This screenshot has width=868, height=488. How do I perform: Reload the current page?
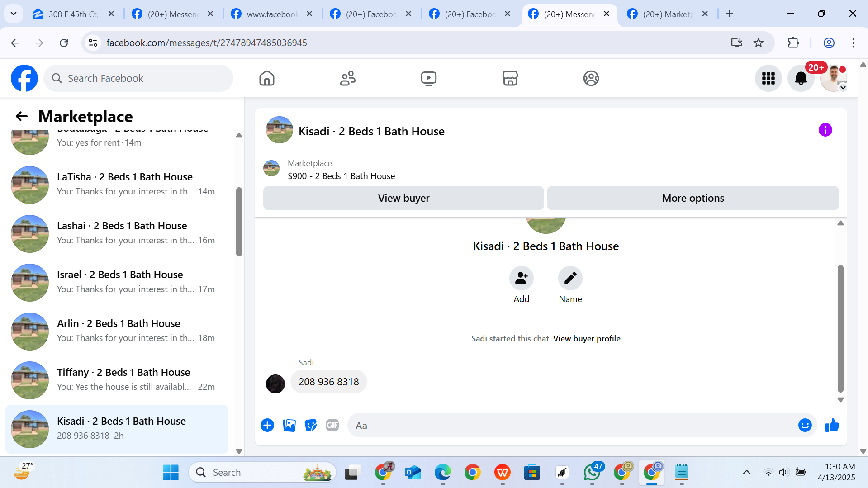pyautogui.click(x=64, y=43)
